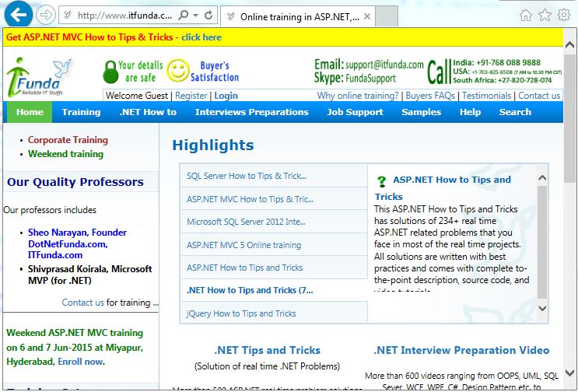Click the search magnifier icon in address bar
Screen dimensions: 578x392
click(183, 15)
